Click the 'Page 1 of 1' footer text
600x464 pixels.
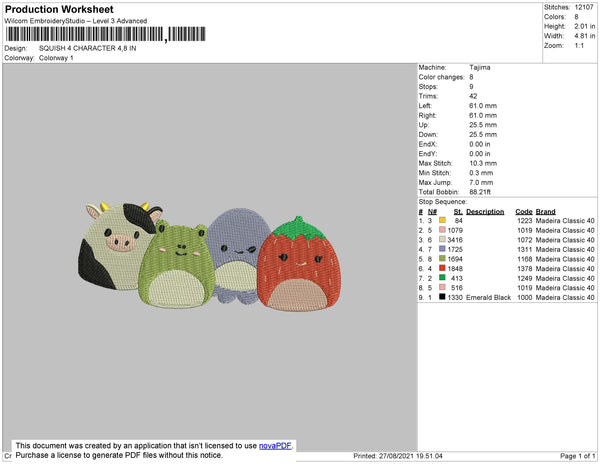point(578,456)
